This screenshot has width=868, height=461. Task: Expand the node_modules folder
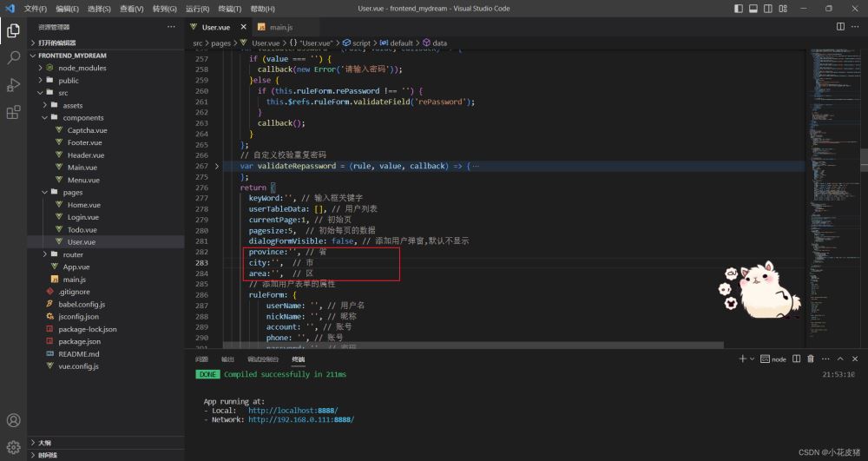click(82, 68)
